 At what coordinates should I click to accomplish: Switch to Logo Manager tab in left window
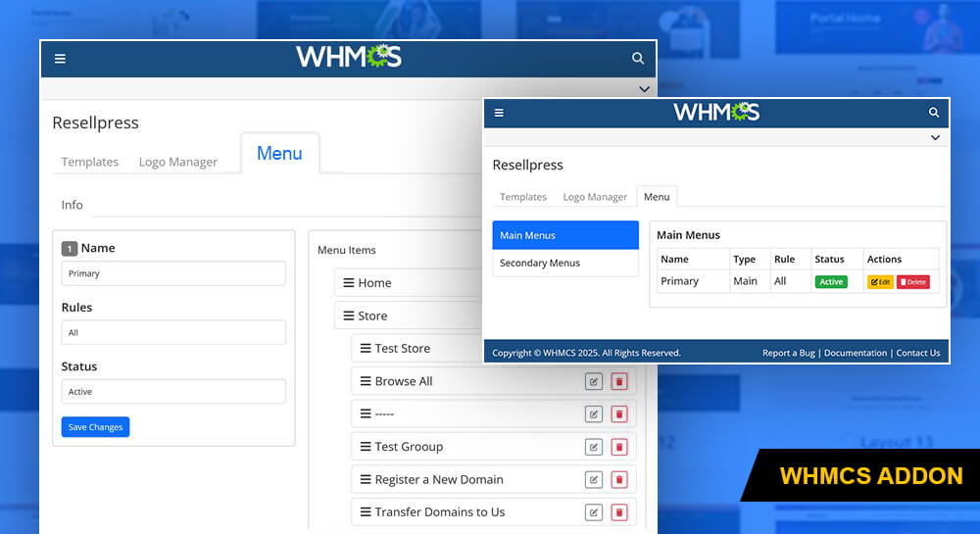178,162
